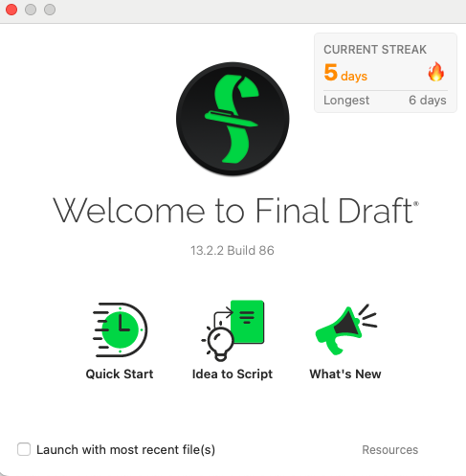Click the empty window title bar
Viewport: 466px width, 476px height.
pyautogui.click(x=255, y=11)
